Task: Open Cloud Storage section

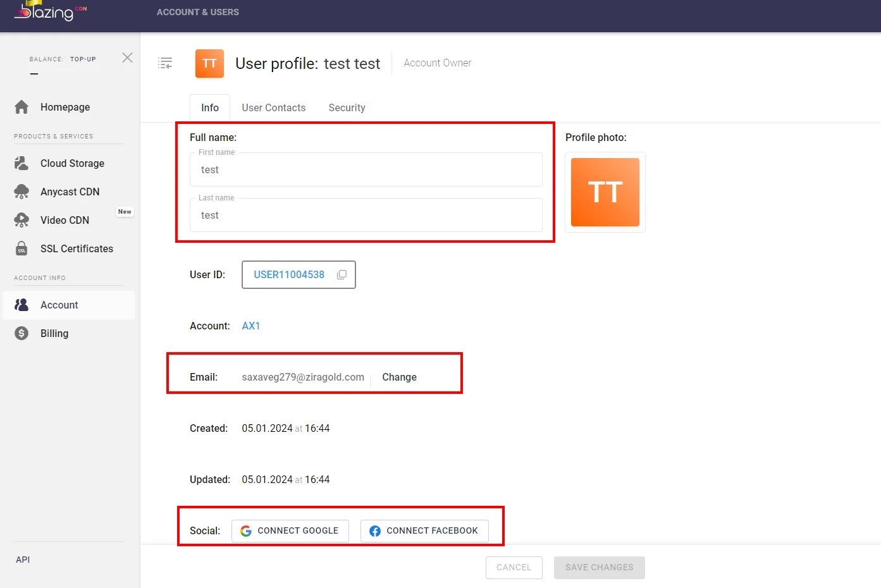Action: (72, 163)
